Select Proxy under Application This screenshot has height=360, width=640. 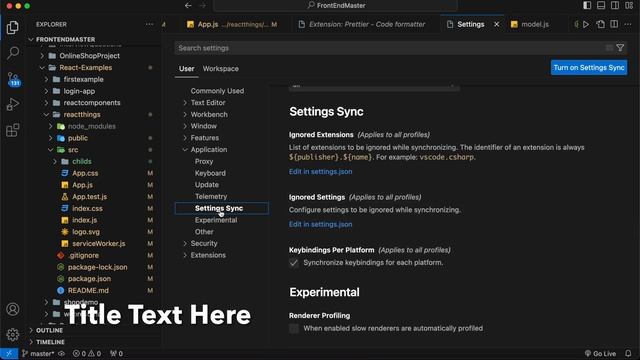pyautogui.click(x=204, y=162)
